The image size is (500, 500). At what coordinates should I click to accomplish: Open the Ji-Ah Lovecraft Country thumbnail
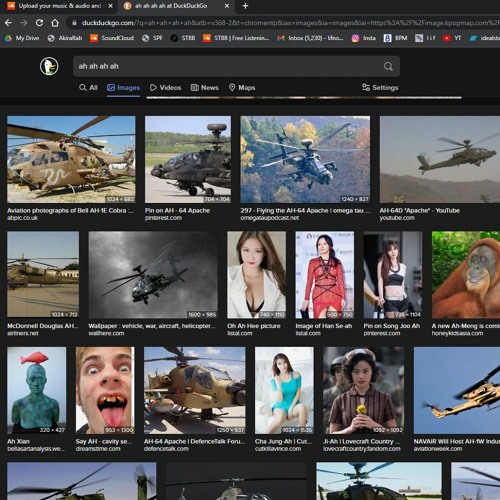click(364, 390)
